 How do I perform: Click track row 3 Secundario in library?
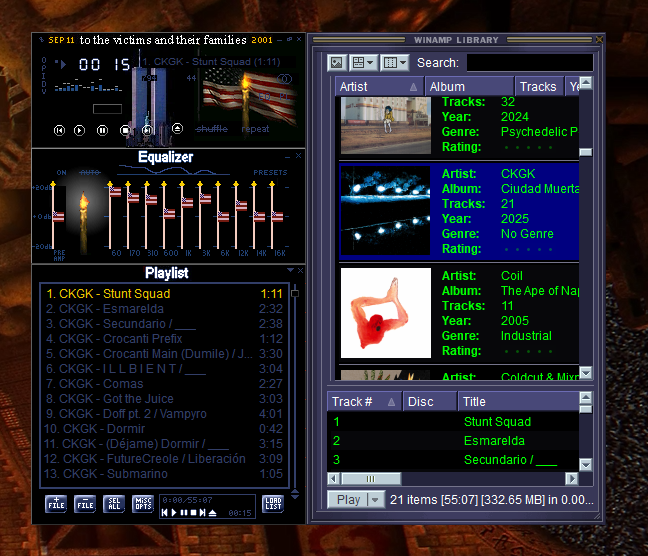453,460
